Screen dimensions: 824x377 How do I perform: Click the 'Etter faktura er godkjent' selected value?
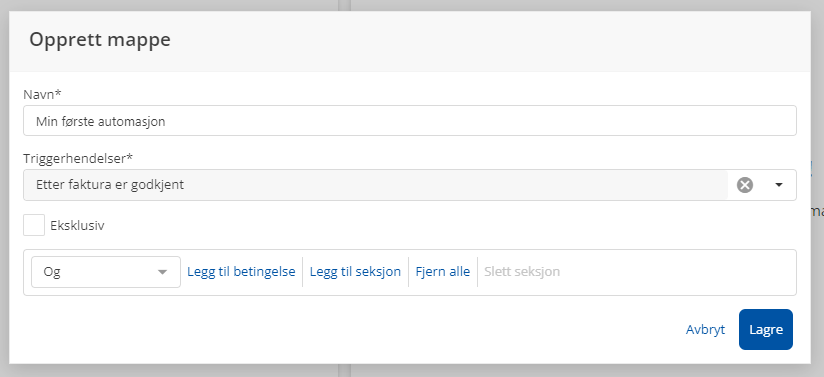110,185
